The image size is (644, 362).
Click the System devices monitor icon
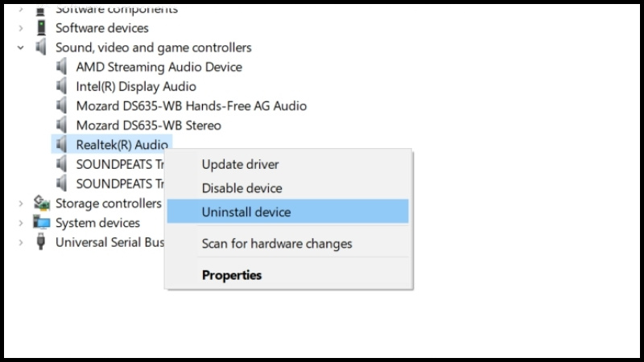[42, 223]
